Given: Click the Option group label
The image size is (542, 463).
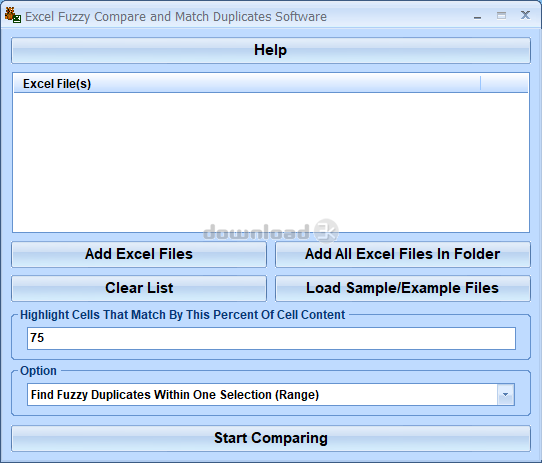Looking at the screenshot, I should point(38,371).
